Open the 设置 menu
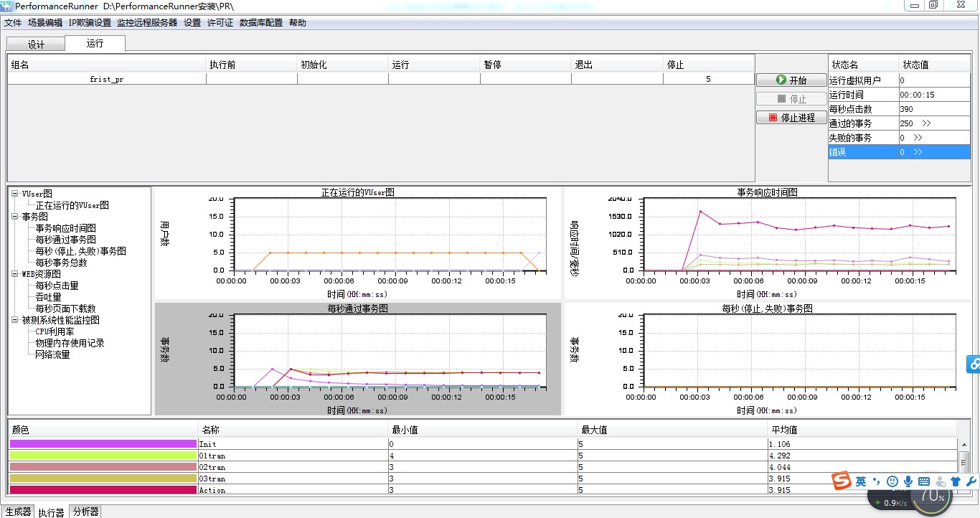This screenshot has width=980, height=518. [x=192, y=23]
